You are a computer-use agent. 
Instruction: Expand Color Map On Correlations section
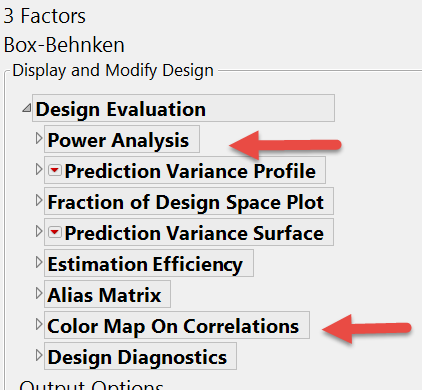(39, 325)
